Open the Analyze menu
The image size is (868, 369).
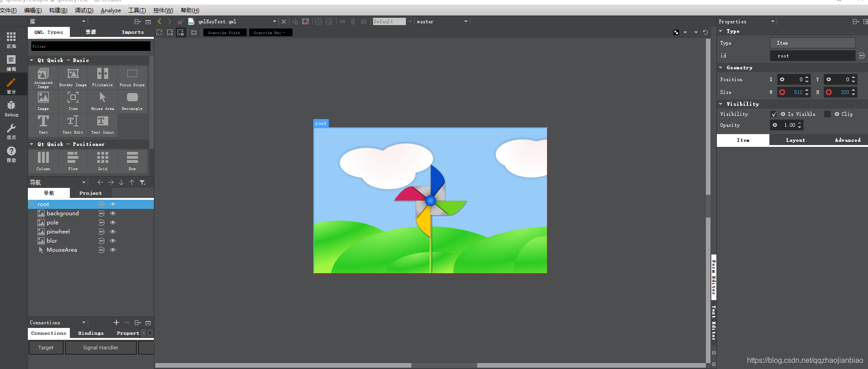point(111,10)
